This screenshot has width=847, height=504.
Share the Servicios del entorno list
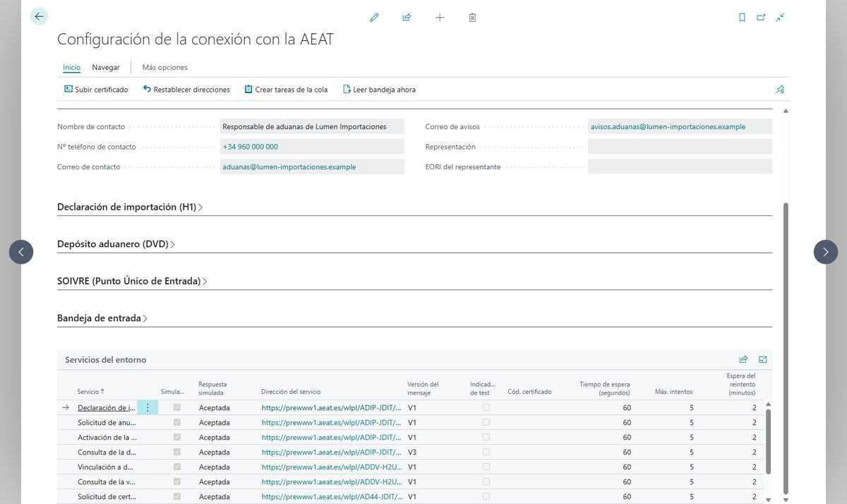tap(743, 359)
